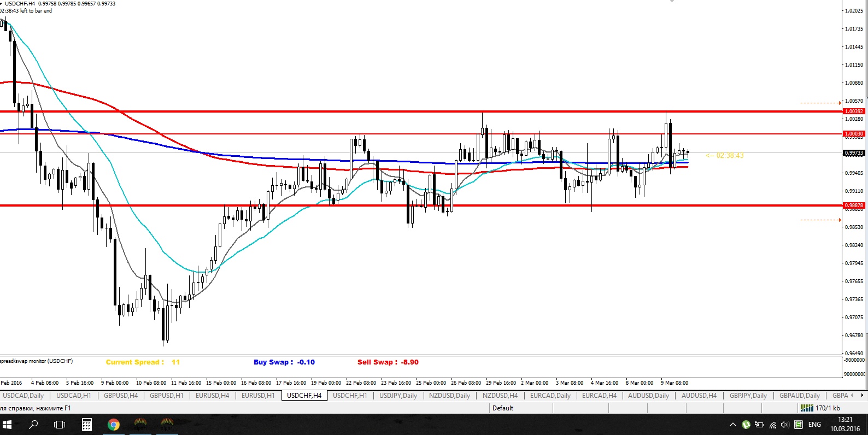The height and width of the screenshot is (435, 868).
Task: Open the Wi-Fi network tray icon
Action: click(x=772, y=425)
